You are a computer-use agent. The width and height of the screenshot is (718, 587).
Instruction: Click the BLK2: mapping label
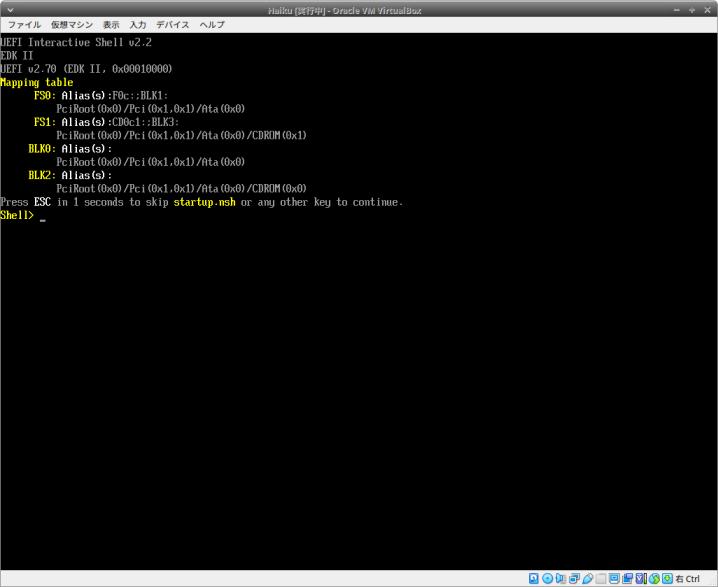point(42,175)
